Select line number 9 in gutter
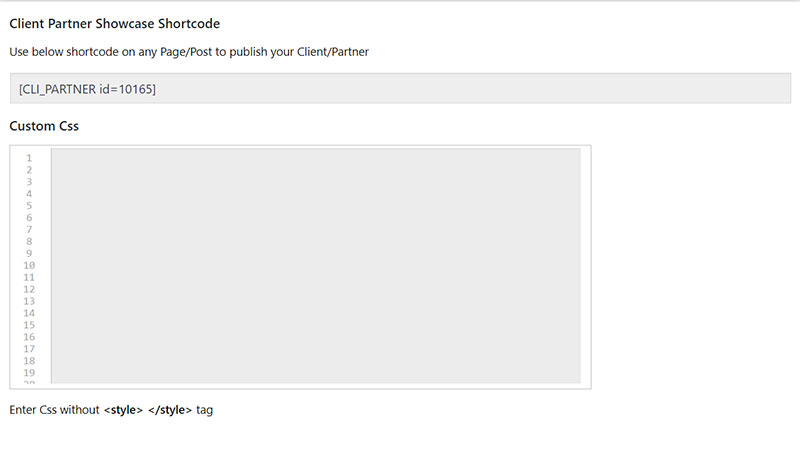Viewport: 800px width, 453px height. [x=29, y=254]
